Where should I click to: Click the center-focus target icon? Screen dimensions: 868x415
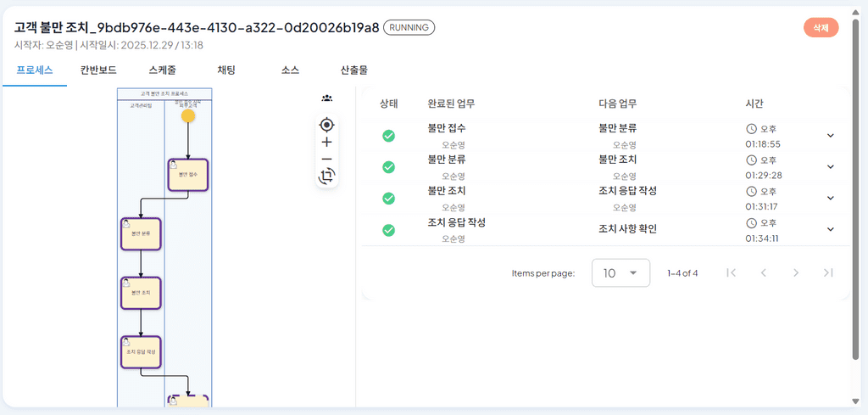coord(326,125)
